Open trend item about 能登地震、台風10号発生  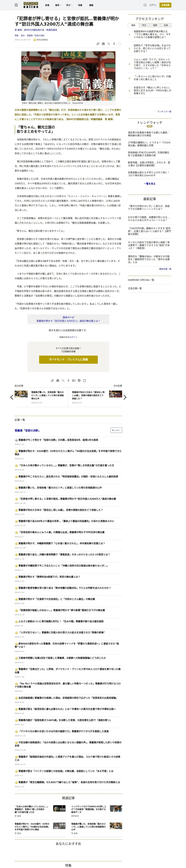coord(149,164)
